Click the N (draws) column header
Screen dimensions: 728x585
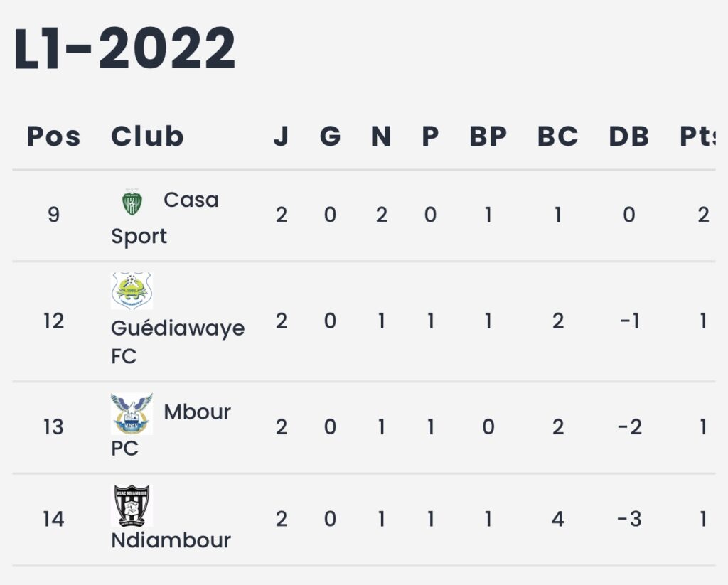[381, 136]
